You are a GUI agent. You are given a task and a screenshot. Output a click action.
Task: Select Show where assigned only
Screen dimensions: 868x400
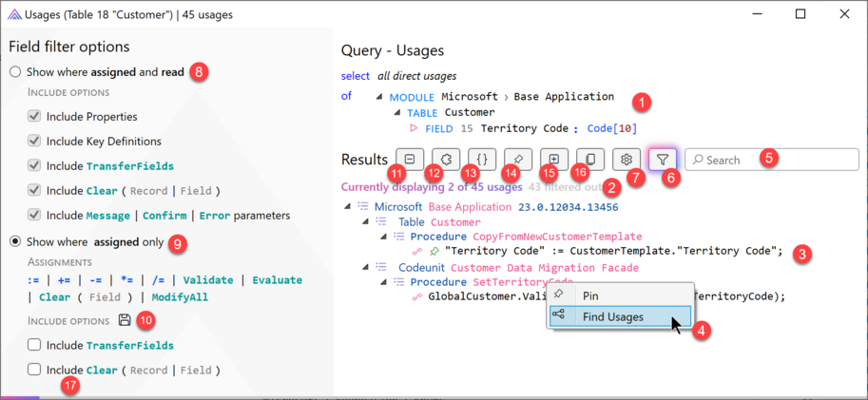(16, 241)
